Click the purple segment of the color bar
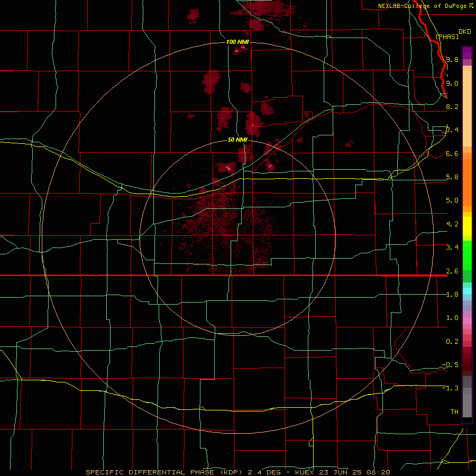This screenshot has width=476, height=476. click(467, 53)
